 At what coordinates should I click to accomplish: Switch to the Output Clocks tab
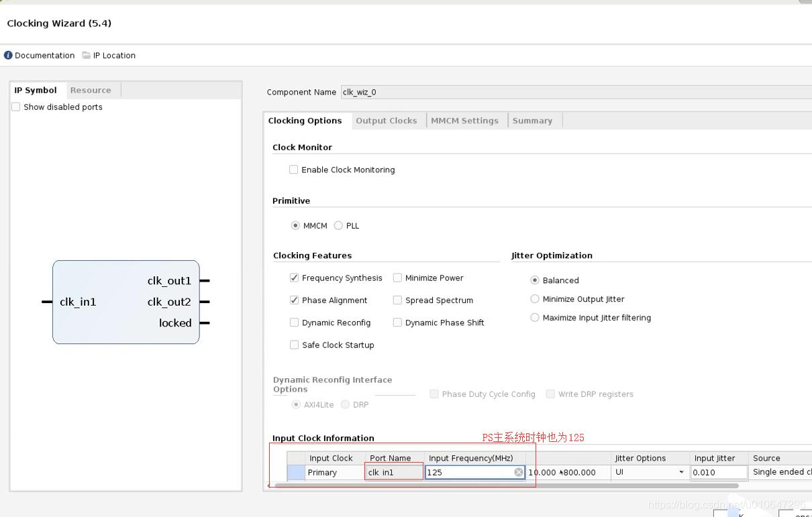pyautogui.click(x=387, y=121)
